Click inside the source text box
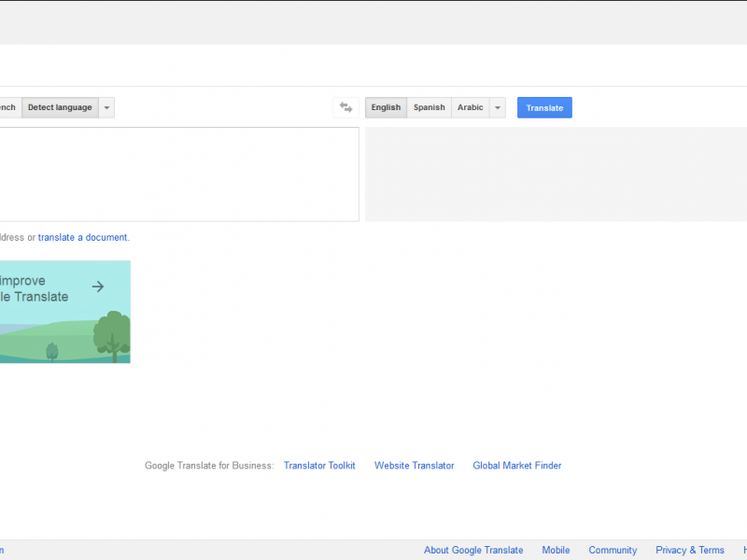This screenshot has height=560, width=747. [x=177, y=173]
